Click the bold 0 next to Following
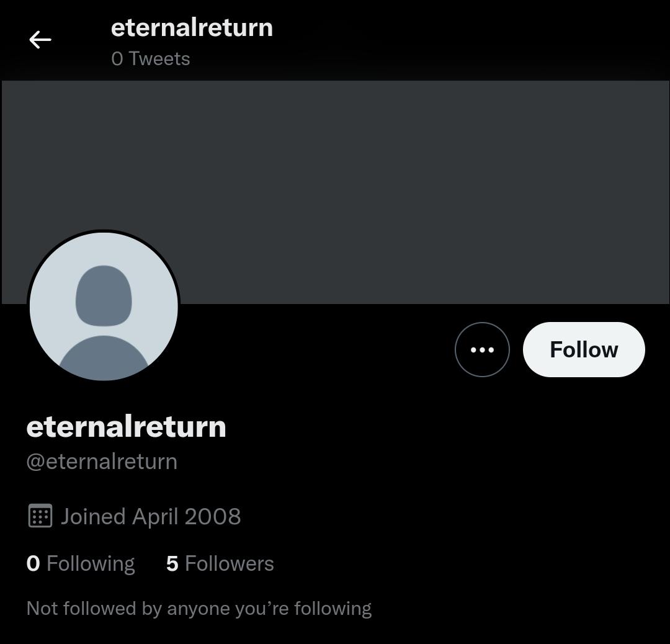Screen dimensions: 670x644 pos(33,563)
